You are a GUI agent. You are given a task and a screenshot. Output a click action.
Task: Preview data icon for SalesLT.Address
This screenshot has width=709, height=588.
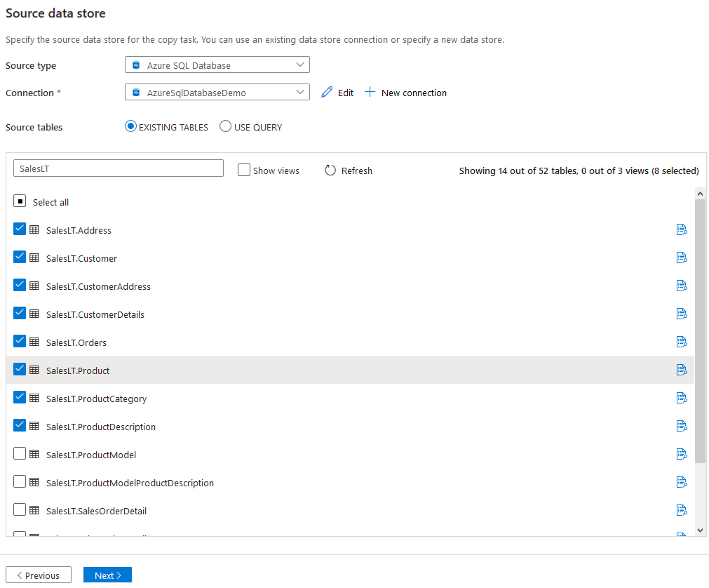pyautogui.click(x=681, y=229)
